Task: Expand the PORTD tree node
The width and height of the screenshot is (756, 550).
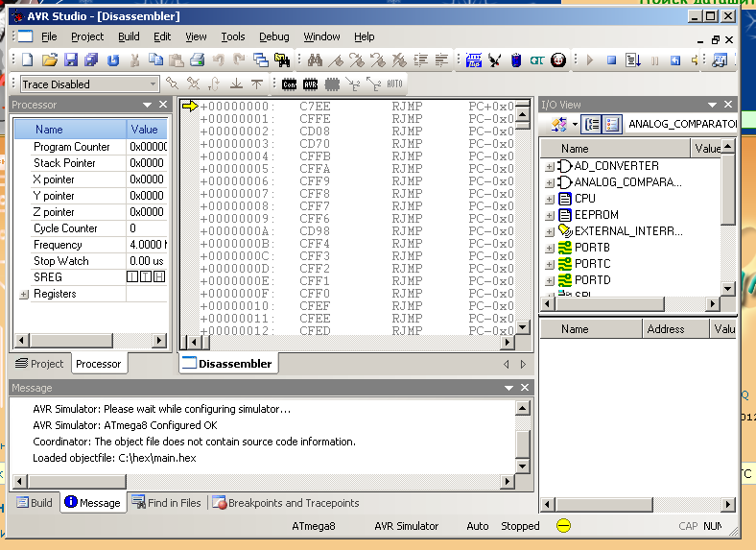Action: coord(549,281)
